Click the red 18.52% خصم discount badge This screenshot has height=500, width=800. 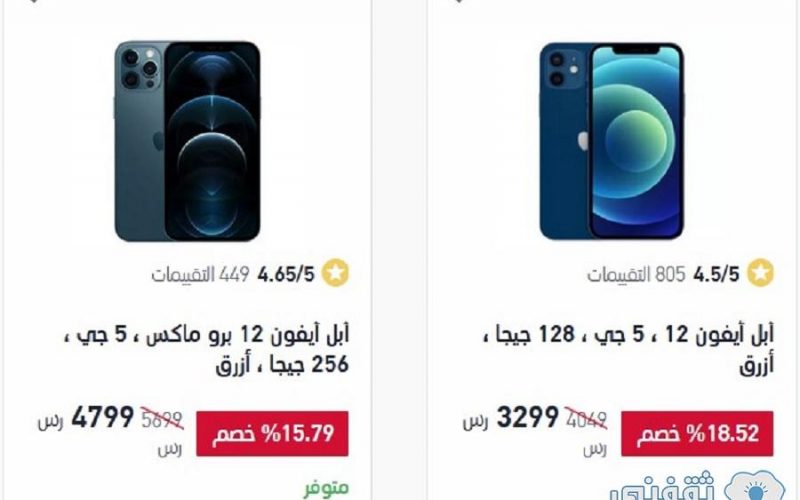click(x=697, y=434)
